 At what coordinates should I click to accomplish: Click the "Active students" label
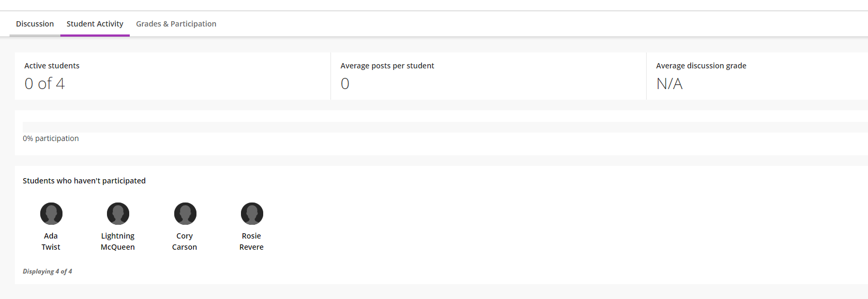click(52, 66)
